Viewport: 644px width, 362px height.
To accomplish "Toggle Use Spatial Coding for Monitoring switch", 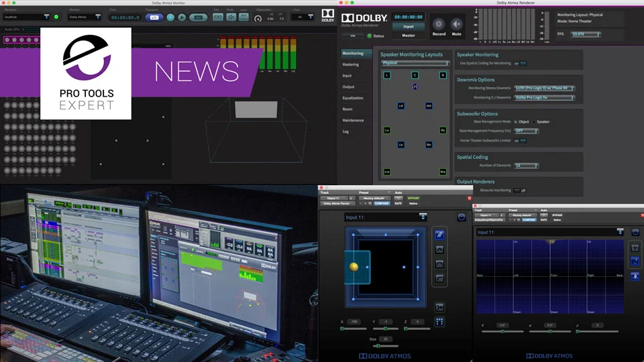I will point(523,63).
